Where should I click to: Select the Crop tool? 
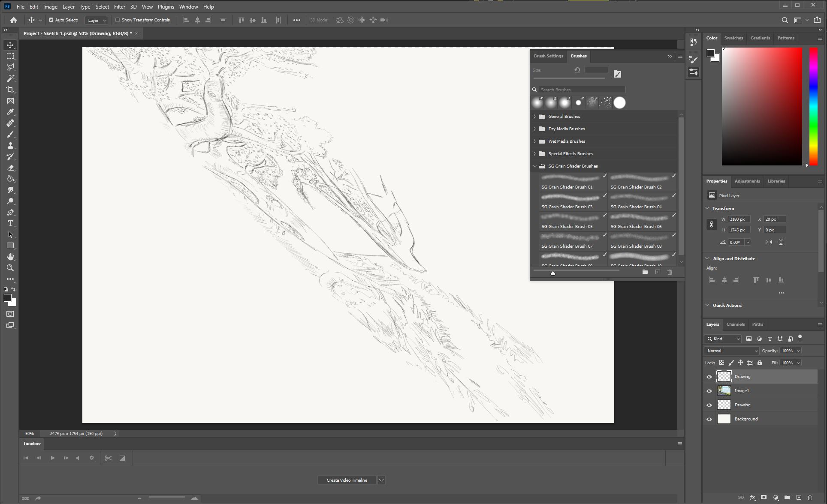coord(11,90)
